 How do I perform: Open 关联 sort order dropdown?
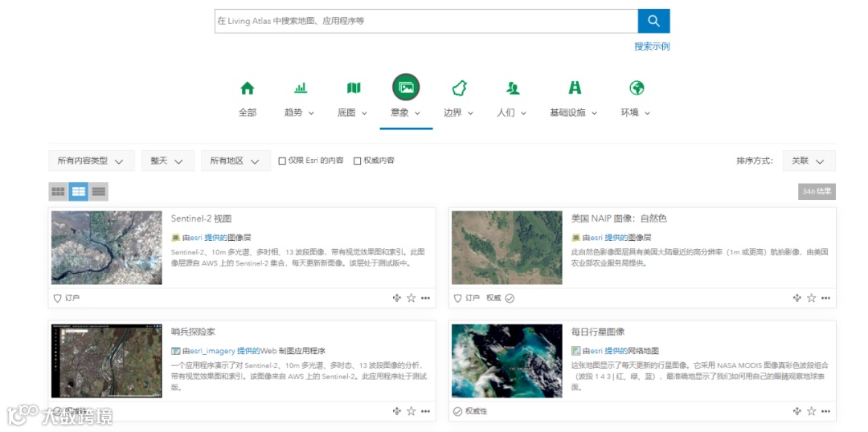(809, 161)
